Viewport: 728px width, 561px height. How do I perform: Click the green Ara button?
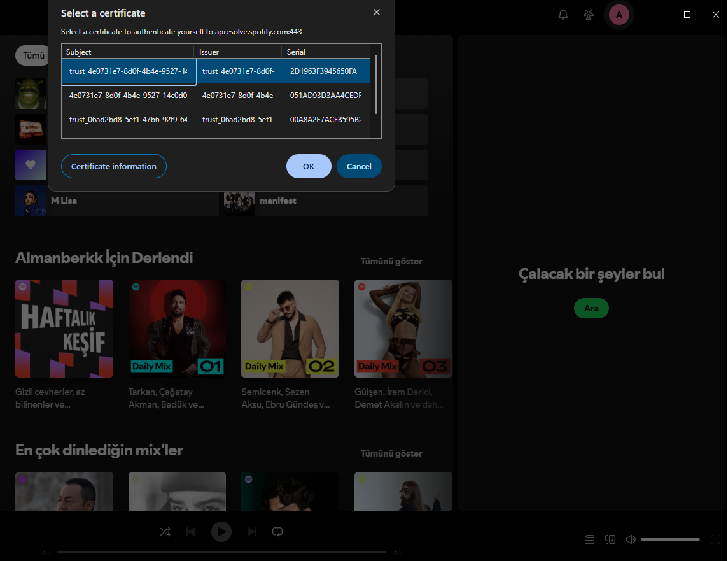click(591, 308)
